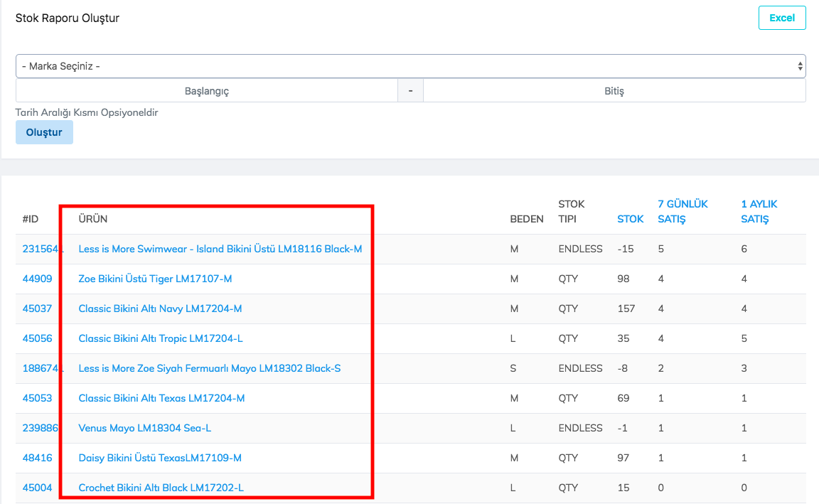Open Venus Mayo LM18304 Sea-L
Viewport: 819px width, 504px height.
(x=144, y=428)
